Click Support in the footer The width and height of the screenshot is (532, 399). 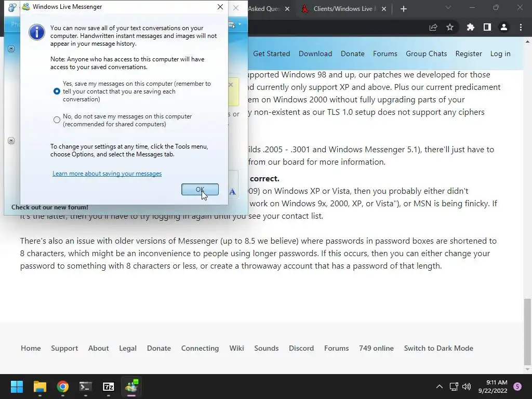coord(64,348)
